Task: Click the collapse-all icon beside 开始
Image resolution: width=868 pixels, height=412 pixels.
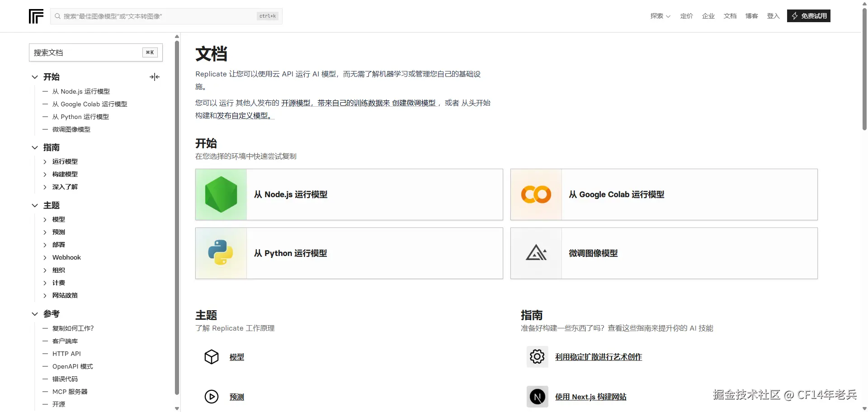Action: pos(155,77)
